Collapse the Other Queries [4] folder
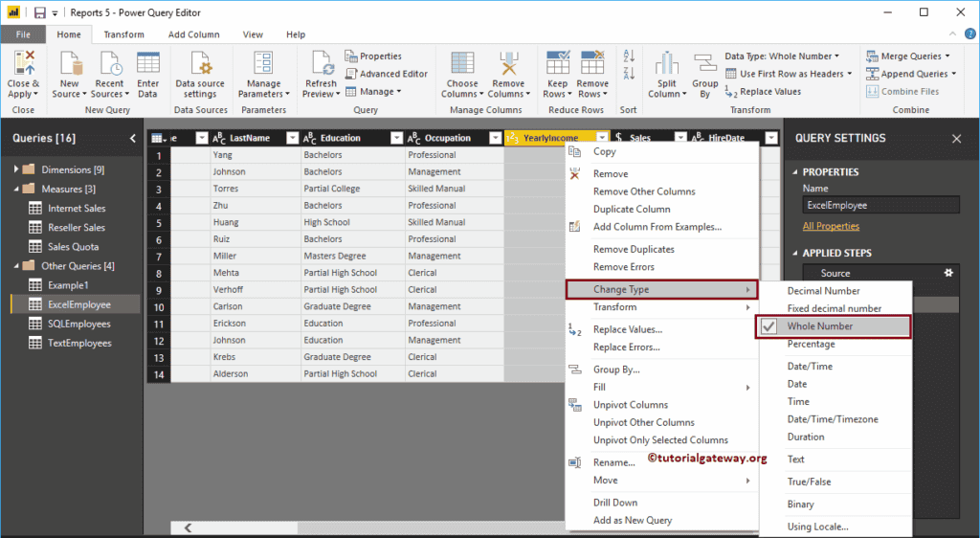The width and height of the screenshot is (980, 538). (16, 265)
